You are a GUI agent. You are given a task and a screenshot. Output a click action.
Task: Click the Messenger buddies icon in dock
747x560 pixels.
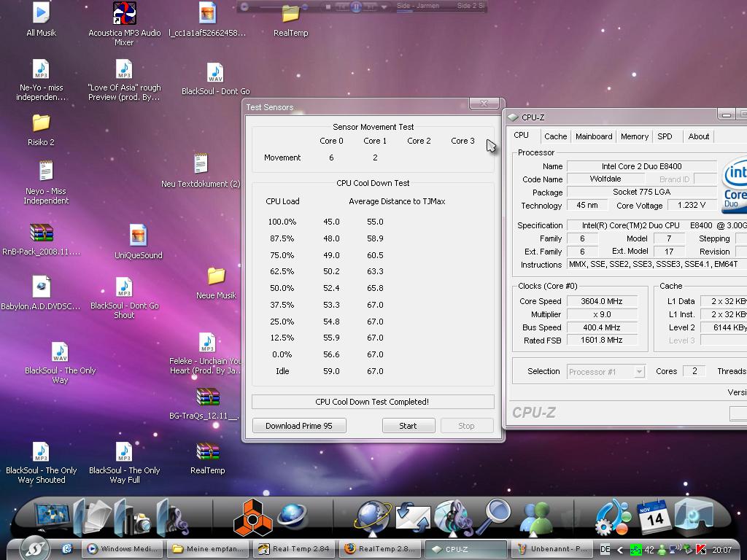point(537,518)
